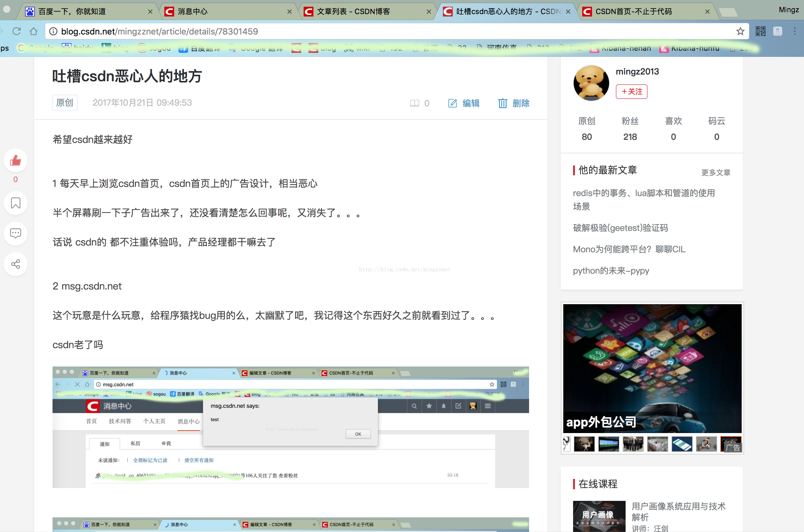This screenshot has height=532, width=804.
Task: Open article Mono为何能跨平台?聊聊CIL
Action: point(629,250)
